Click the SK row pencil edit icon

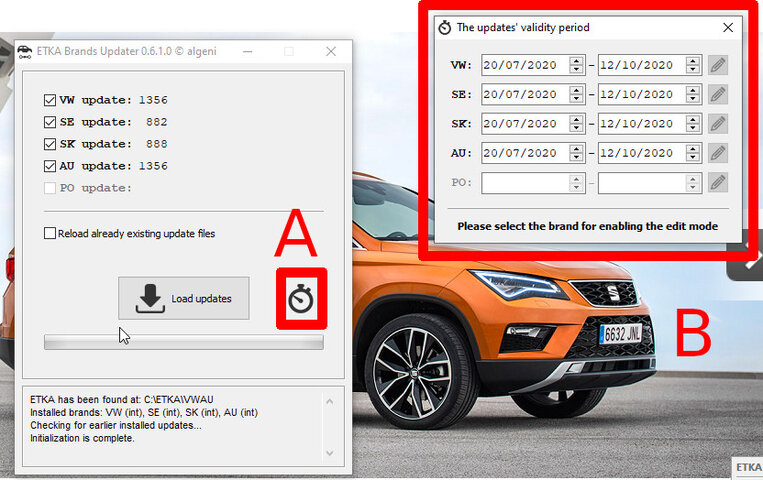(x=718, y=124)
